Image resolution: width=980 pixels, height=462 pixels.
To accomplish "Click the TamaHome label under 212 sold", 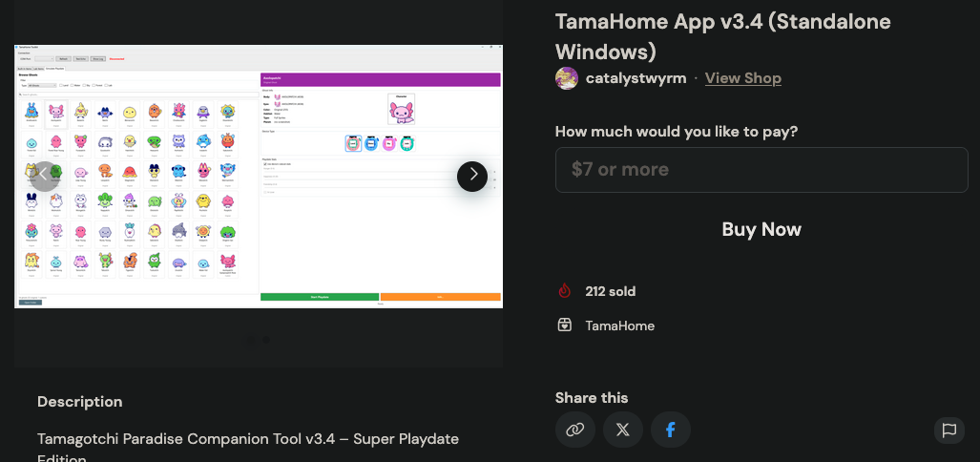I will point(620,325).
